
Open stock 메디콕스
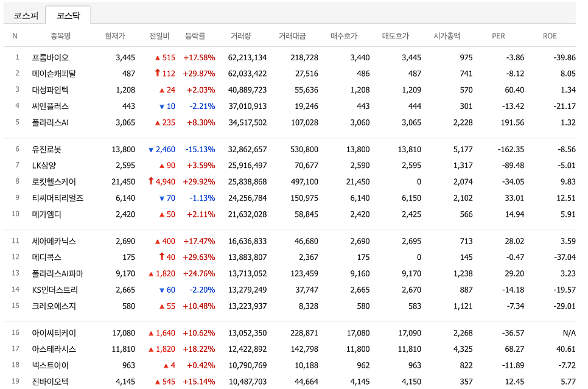coord(46,258)
